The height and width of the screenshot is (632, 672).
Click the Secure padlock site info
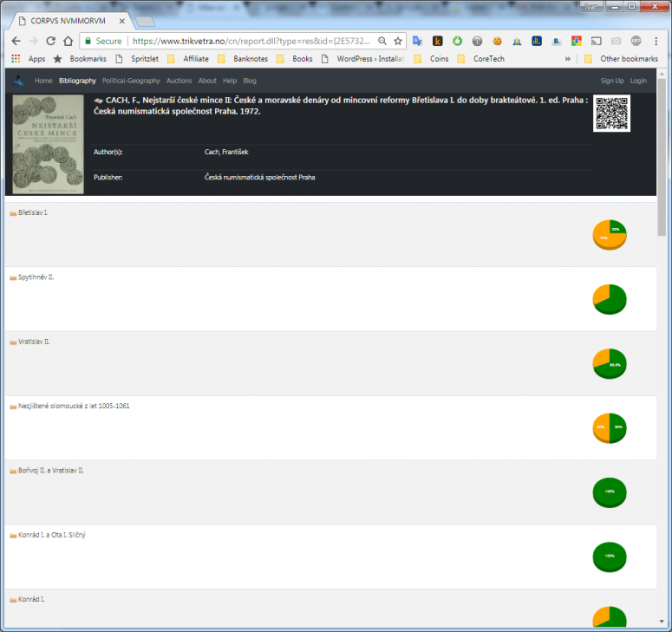coord(103,41)
